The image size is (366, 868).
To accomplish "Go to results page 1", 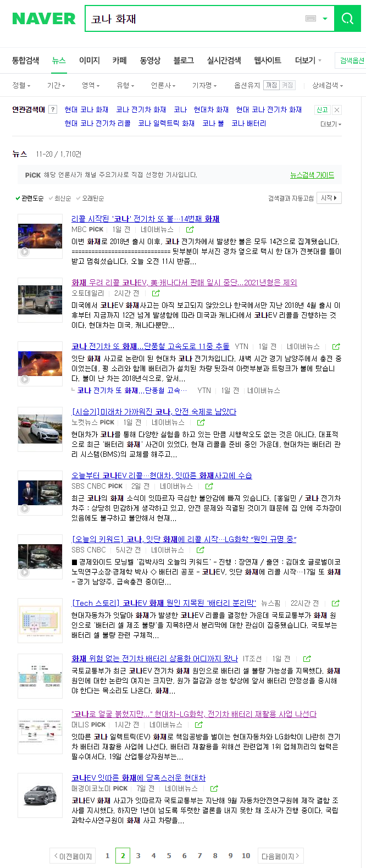I will [107, 856].
